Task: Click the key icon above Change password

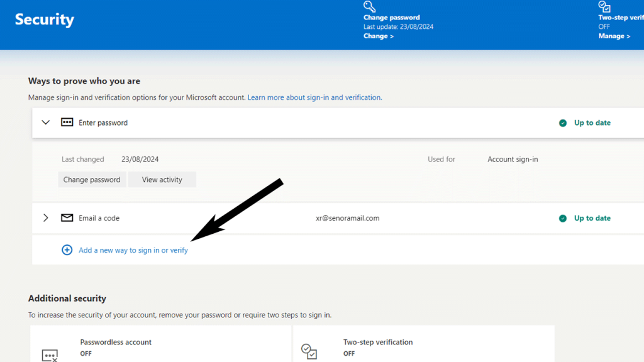Action: coord(369,6)
